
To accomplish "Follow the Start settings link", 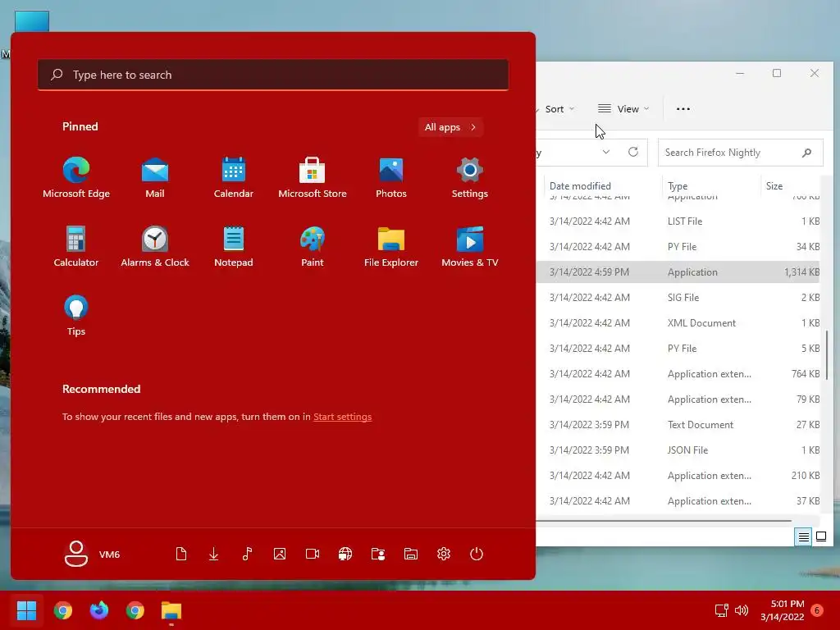I will 342,417.
